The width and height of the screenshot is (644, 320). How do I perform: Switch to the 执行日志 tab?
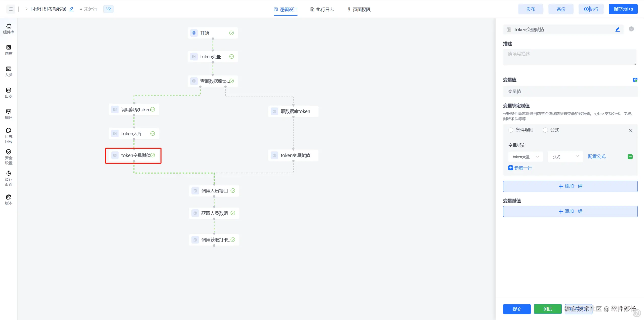tap(322, 9)
